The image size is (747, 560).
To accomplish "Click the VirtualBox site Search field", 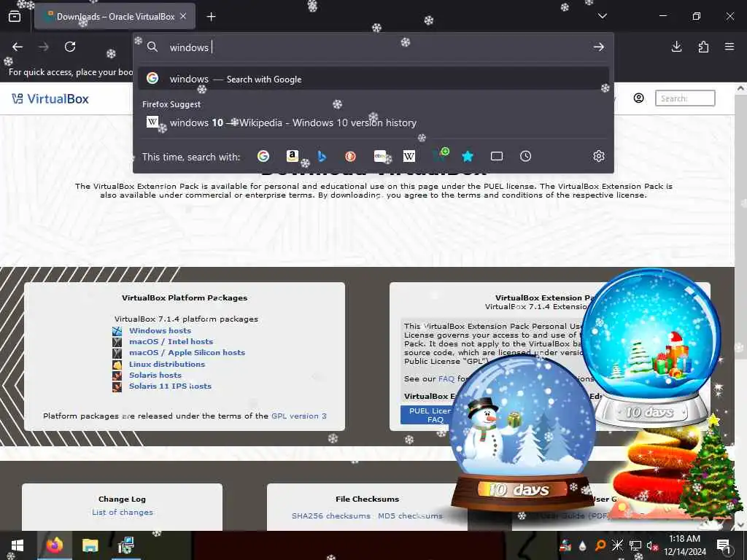I will tap(685, 98).
